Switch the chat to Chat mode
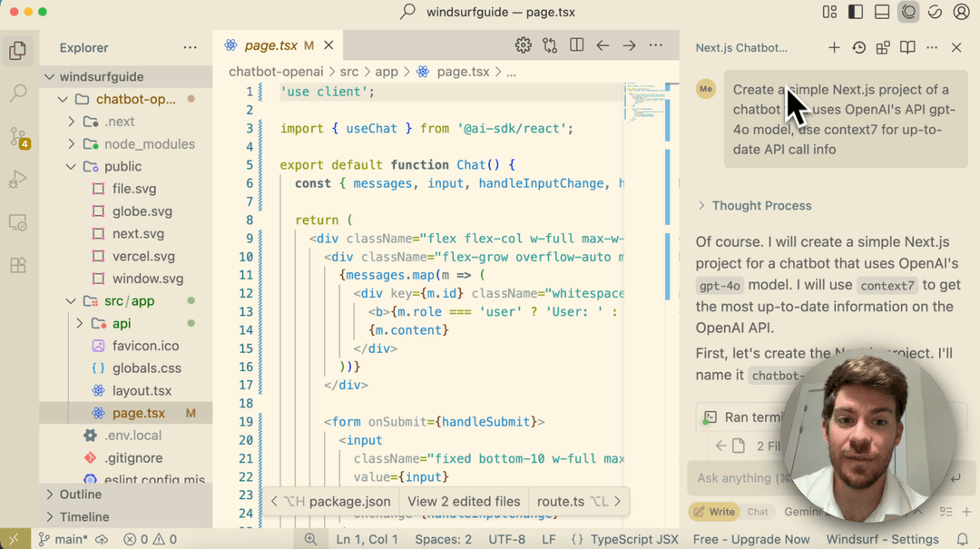Image resolution: width=980 pixels, height=549 pixels. pyautogui.click(x=758, y=511)
